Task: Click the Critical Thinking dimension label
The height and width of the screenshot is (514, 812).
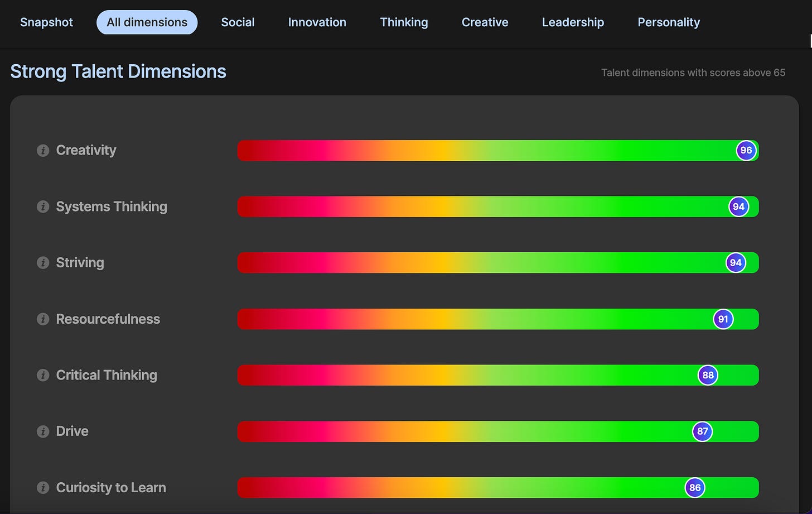Action: [x=107, y=376]
